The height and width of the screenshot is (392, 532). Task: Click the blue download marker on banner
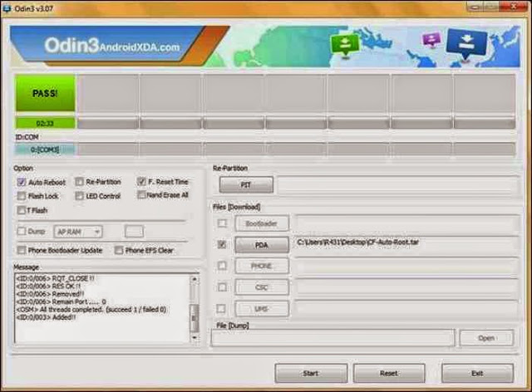tap(466, 43)
